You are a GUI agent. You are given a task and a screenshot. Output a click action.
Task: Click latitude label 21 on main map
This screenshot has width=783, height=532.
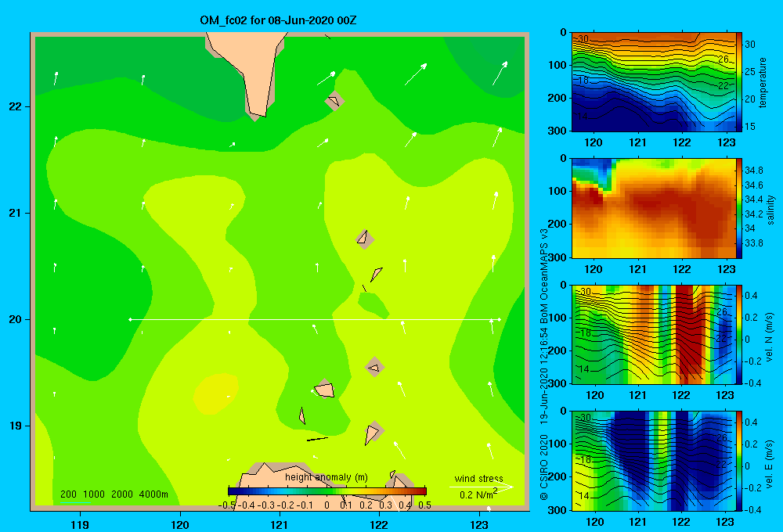(x=15, y=213)
